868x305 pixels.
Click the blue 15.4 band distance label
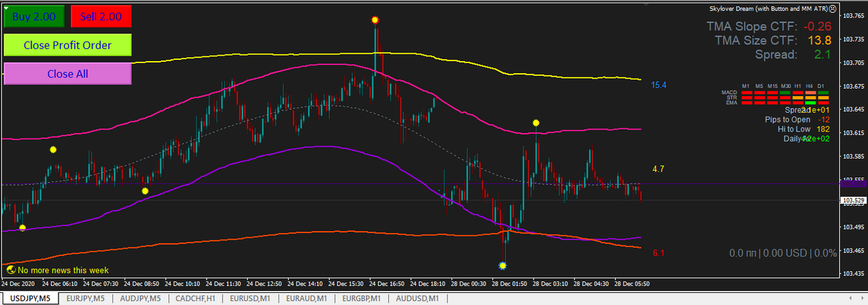click(x=658, y=85)
